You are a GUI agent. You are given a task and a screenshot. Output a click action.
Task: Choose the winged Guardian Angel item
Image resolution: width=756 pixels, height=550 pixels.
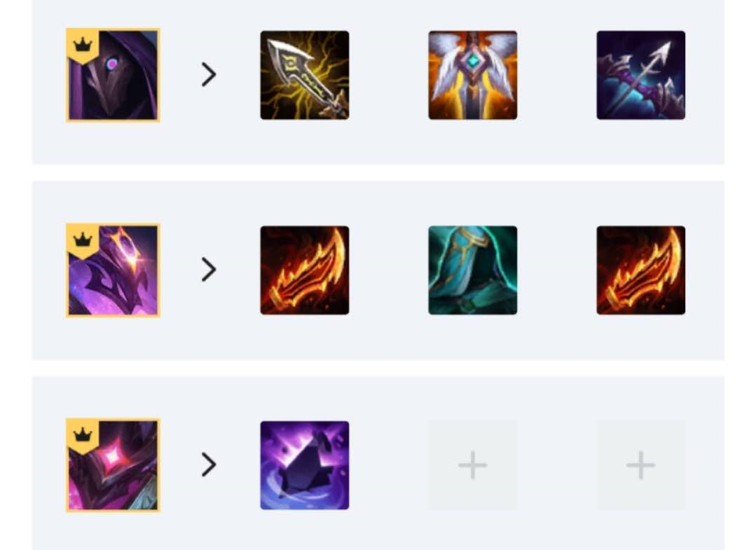tap(472, 75)
